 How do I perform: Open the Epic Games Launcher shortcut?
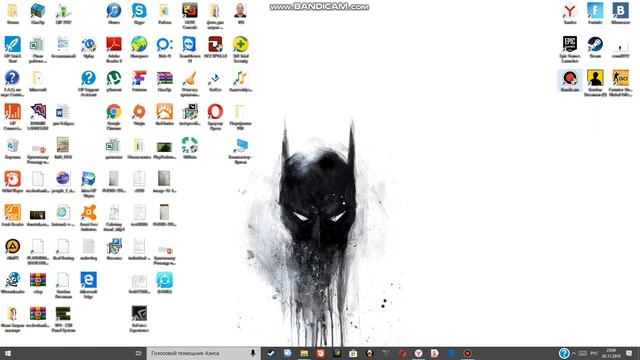pos(570,44)
